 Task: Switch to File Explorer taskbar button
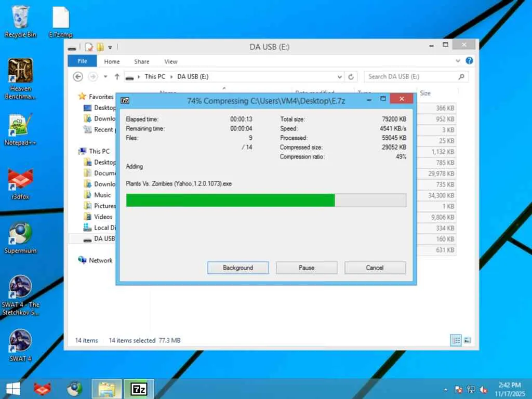coord(107,389)
